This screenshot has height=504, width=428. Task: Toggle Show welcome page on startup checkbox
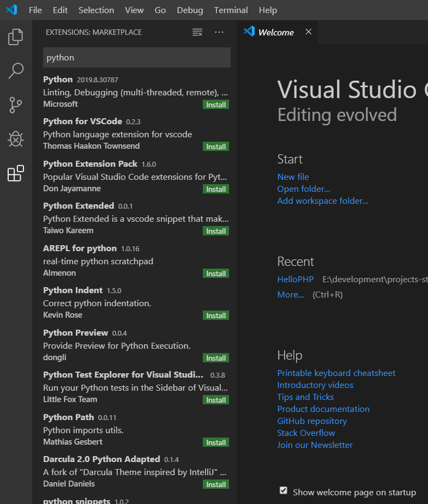pyautogui.click(x=284, y=490)
